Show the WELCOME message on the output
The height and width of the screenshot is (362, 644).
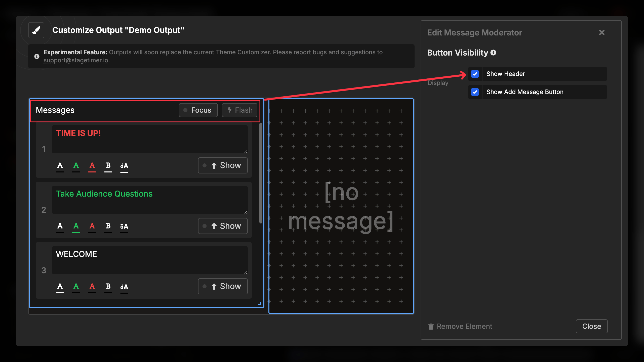pos(223,286)
